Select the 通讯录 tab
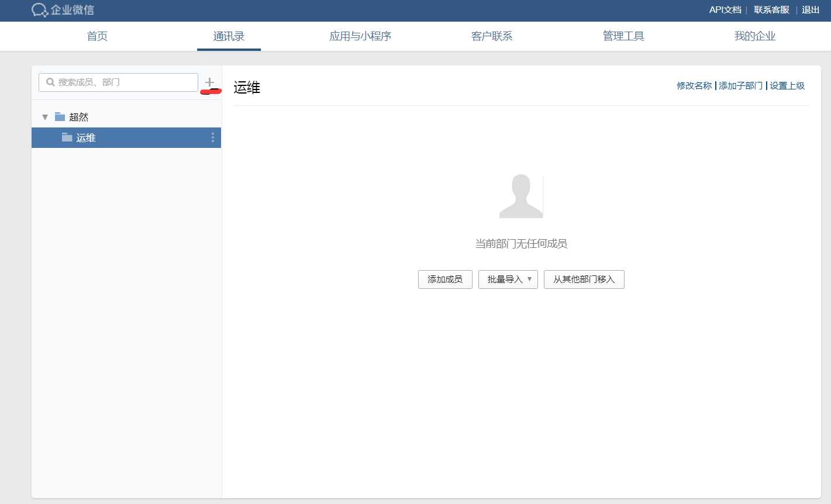The image size is (831, 504). (229, 36)
